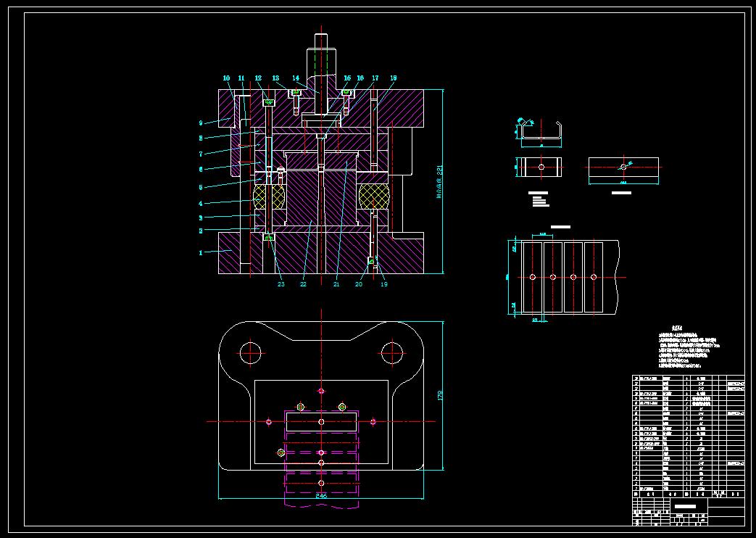This screenshot has height=538, width=756.
Task: Select part callout number 4
Action: pyautogui.click(x=201, y=204)
